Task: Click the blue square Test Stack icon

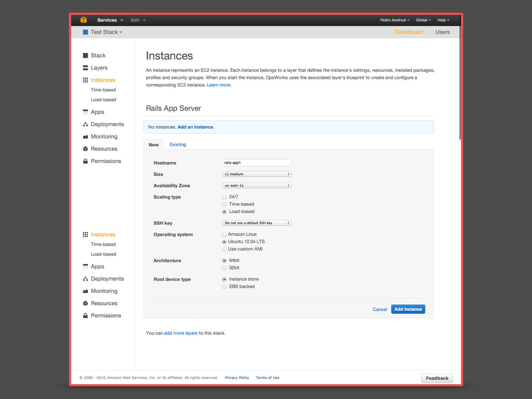Action: [85, 32]
